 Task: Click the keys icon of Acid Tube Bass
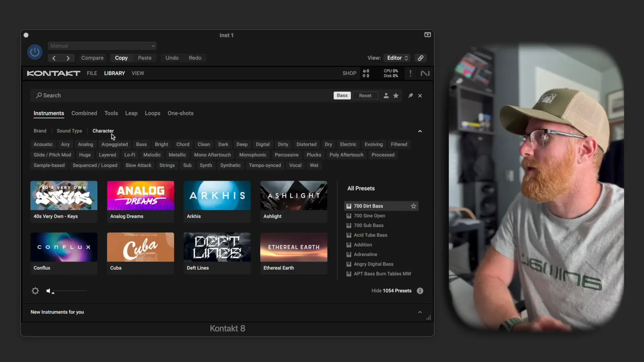coord(349,235)
